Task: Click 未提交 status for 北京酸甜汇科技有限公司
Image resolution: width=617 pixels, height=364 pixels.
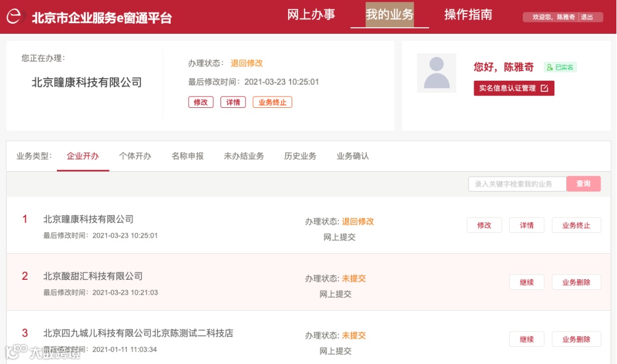Action: click(x=354, y=279)
